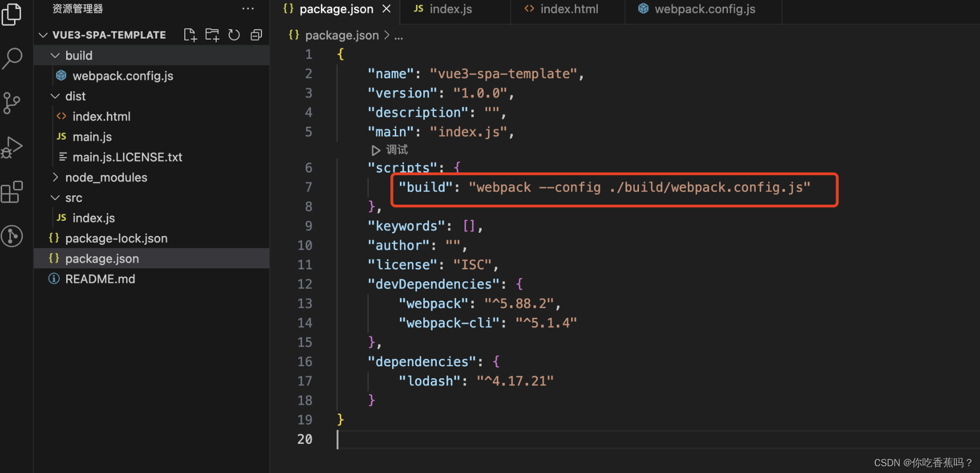Click the "keywords" key on line 9
The height and width of the screenshot is (473, 980).
tap(406, 226)
